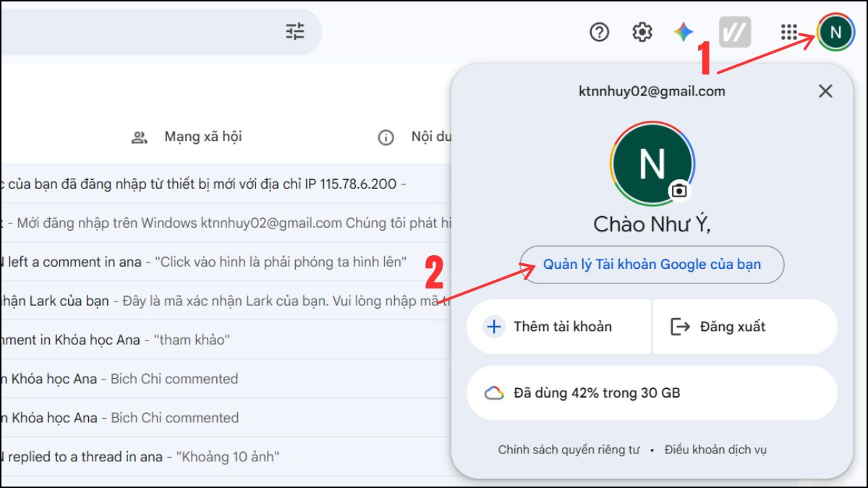Image resolution: width=868 pixels, height=488 pixels.
Task: Click Đăng xuất to sign out
Action: [745, 327]
